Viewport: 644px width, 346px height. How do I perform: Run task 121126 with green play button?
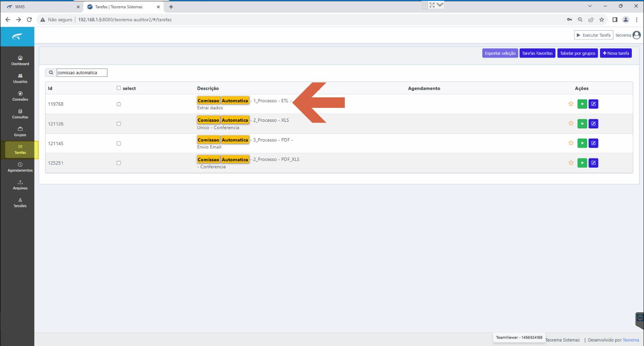click(582, 124)
